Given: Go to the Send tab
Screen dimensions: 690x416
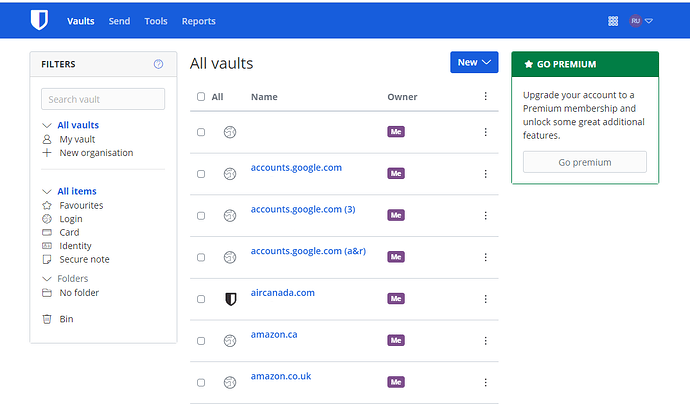Looking at the screenshot, I should coord(119,21).
